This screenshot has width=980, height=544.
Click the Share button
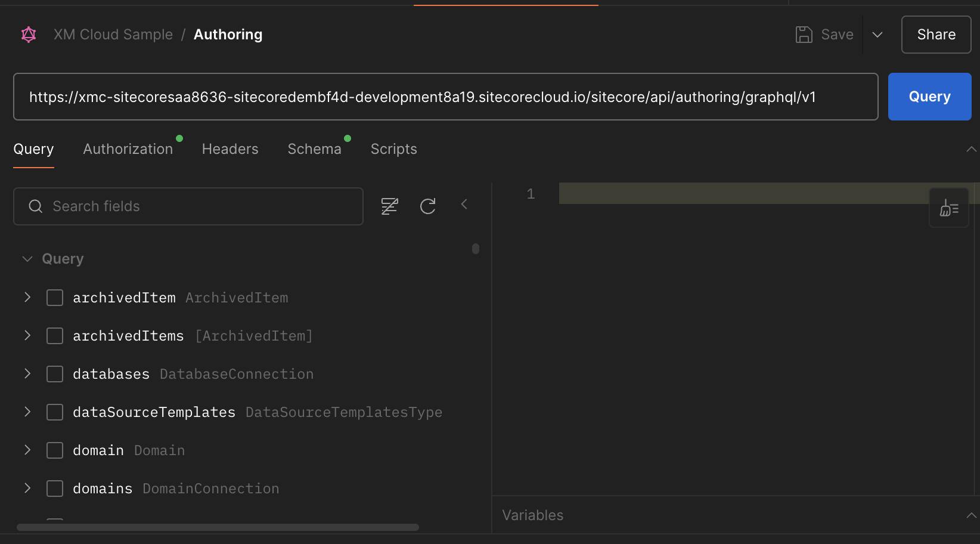[936, 35]
